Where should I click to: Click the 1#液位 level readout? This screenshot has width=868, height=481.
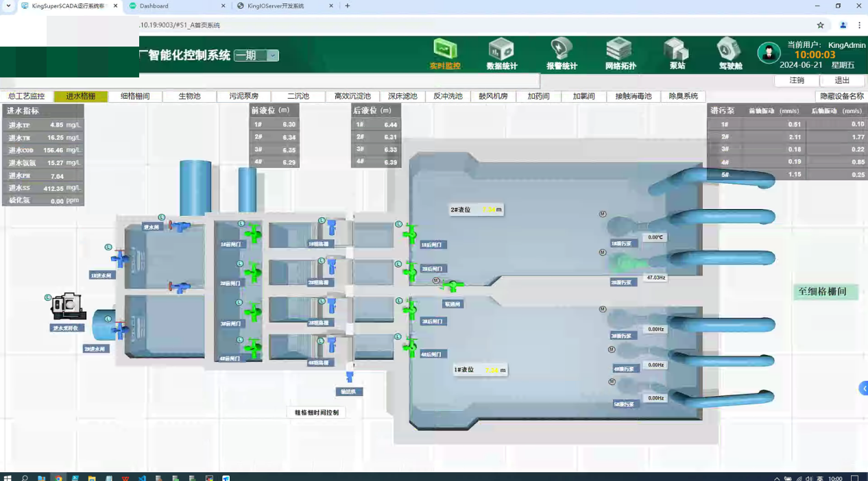tap(480, 370)
